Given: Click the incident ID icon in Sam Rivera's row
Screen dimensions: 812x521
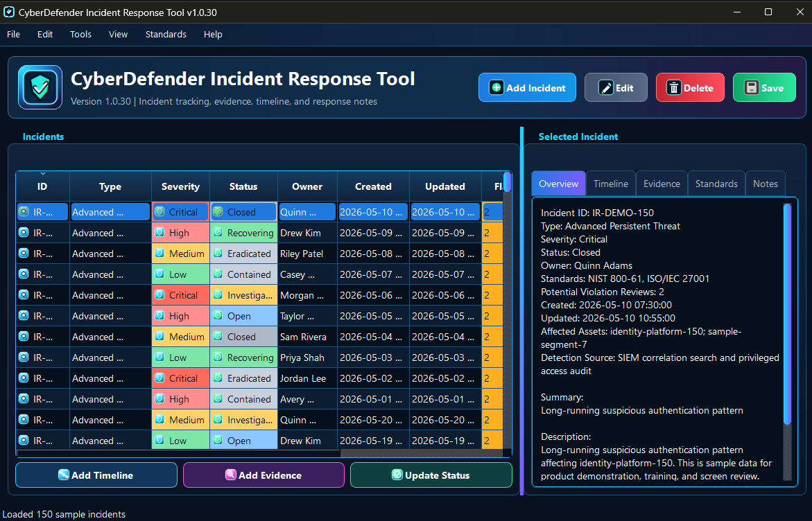Looking at the screenshot, I should [24, 336].
